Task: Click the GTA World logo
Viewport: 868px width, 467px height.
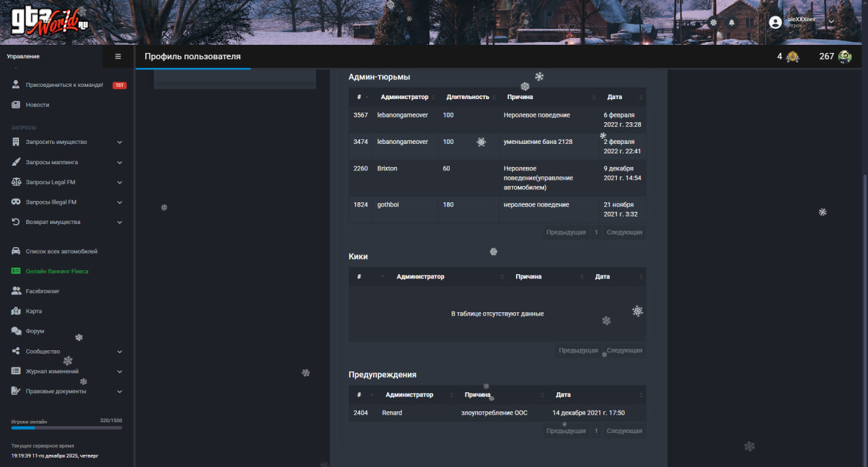Action: pyautogui.click(x=50, y=23)
